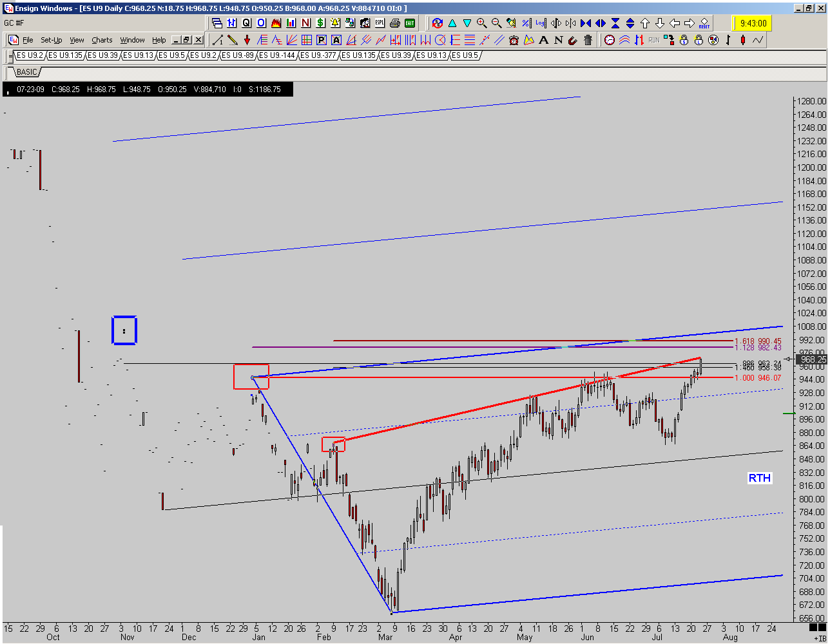Click the ESPL toolbar icon
830x644 pixels.
380,23
